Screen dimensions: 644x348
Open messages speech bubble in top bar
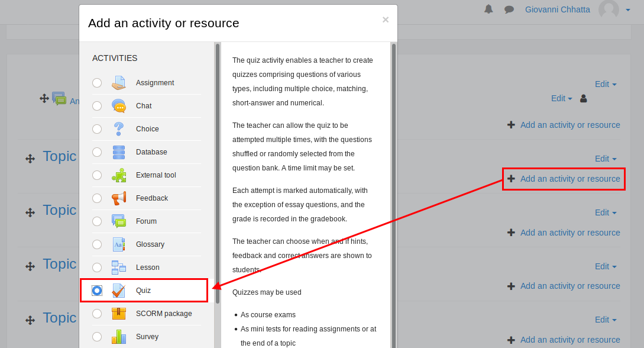pos(509,9)
